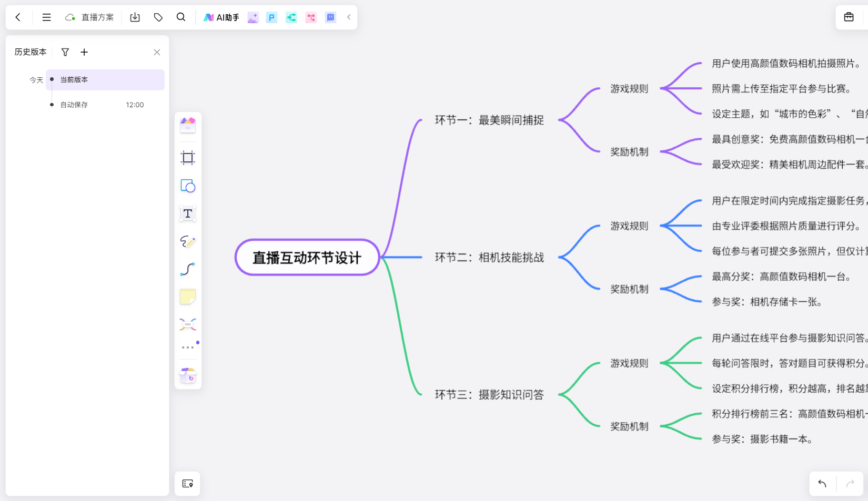
Task: Click the download/export icon
Action: (x=135, y=17)
